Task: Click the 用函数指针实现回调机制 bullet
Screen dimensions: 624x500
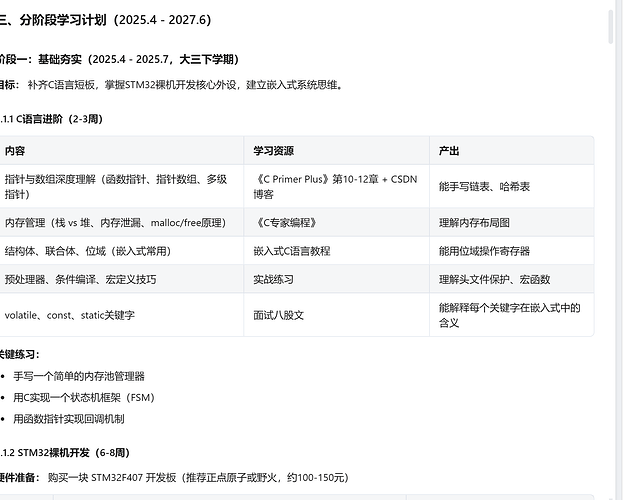Action: click(69, 419)
